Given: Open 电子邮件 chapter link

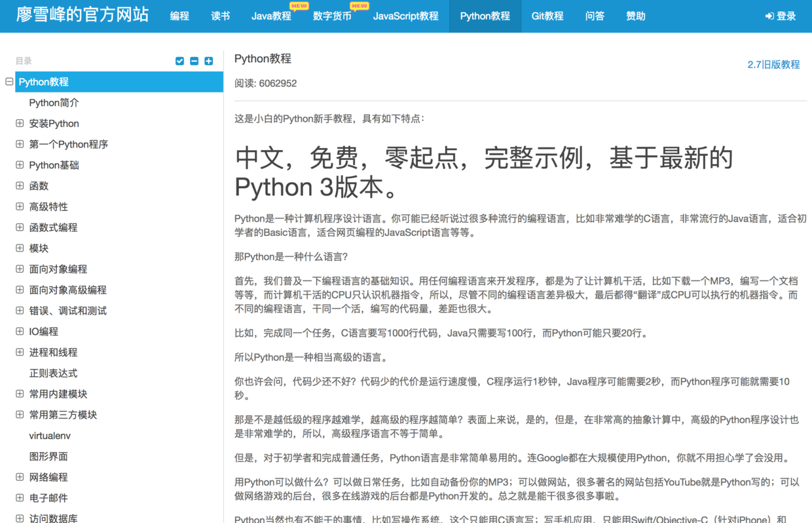Looking at the screenshot, I should [48, 498].
